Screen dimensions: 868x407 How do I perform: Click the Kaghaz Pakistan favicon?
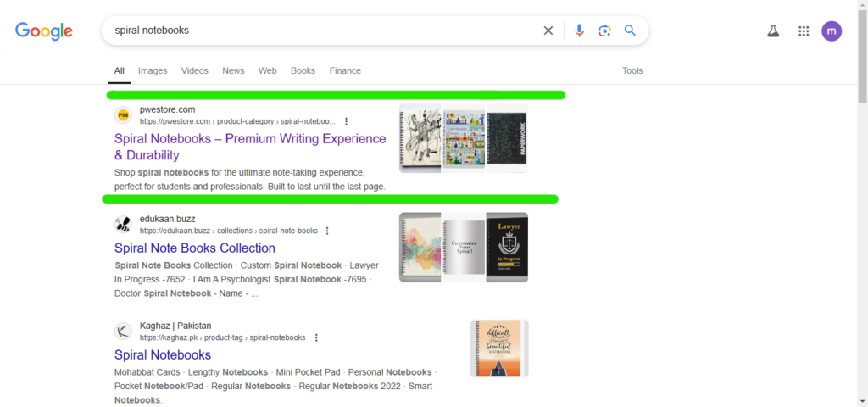(x=124, y=332)
